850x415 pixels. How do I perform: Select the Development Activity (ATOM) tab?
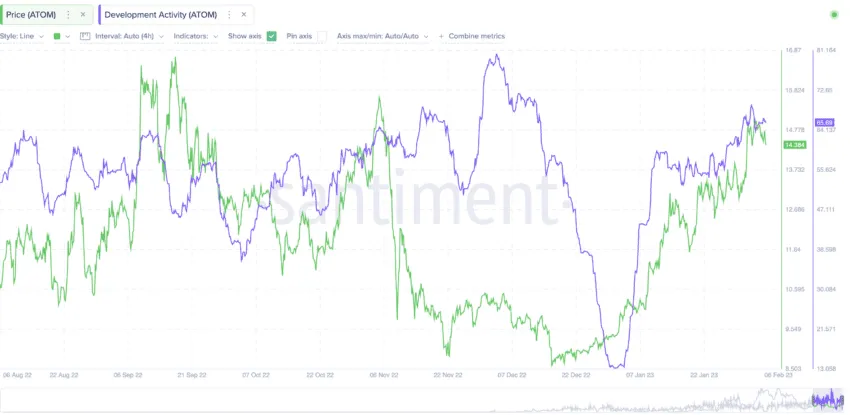(x=160, y=15)
